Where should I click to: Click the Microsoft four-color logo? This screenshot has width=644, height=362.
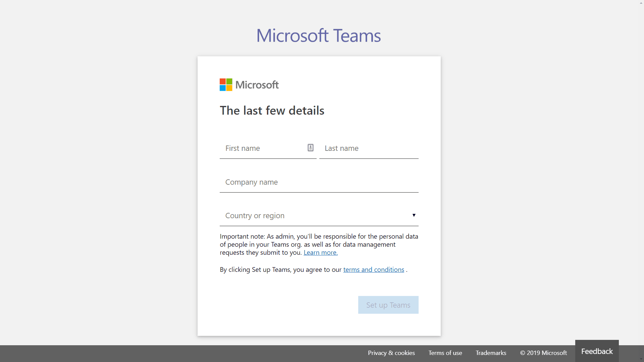[226, 85]
